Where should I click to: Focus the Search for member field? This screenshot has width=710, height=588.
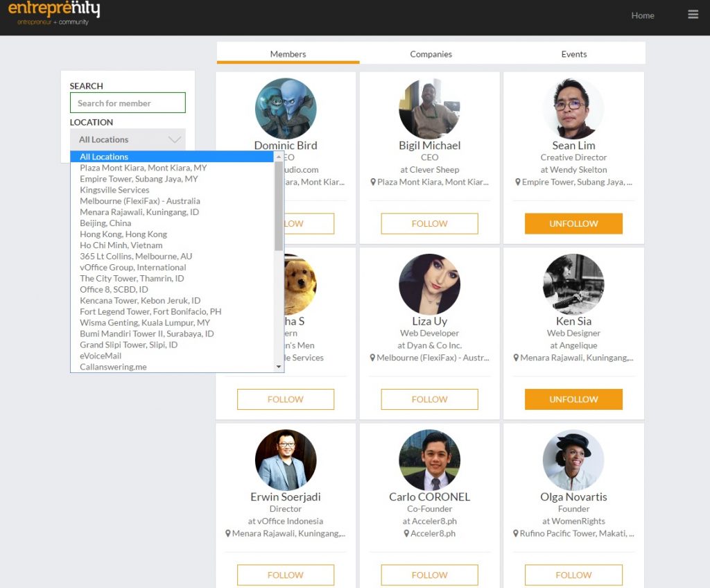click(x=128, y=103)
